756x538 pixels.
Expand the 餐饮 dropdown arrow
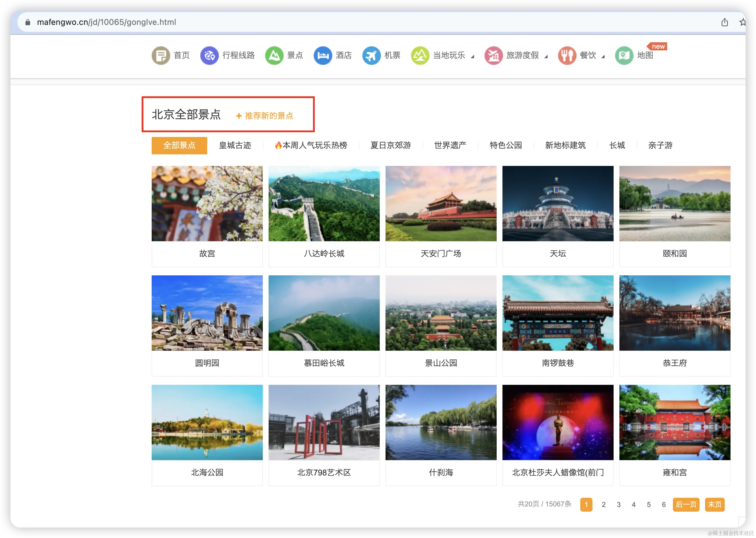pos(603,57)
